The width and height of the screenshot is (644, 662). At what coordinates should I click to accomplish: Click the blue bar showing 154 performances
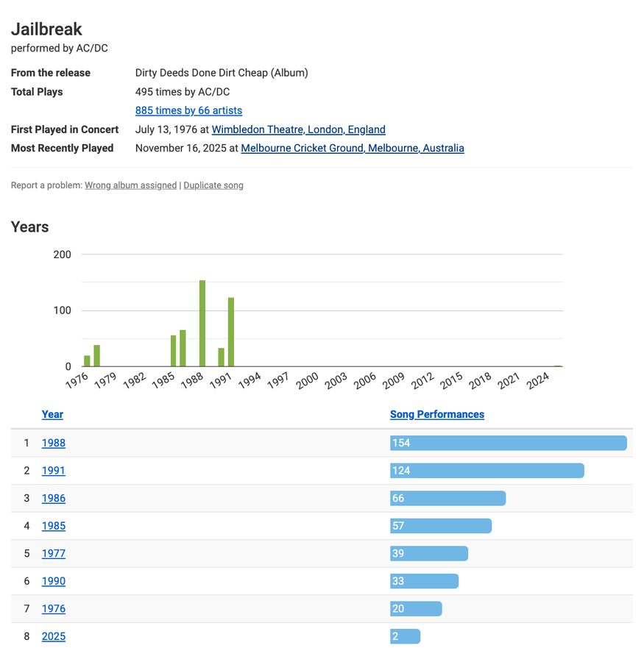pyautogui.click(x=508, y=443)
